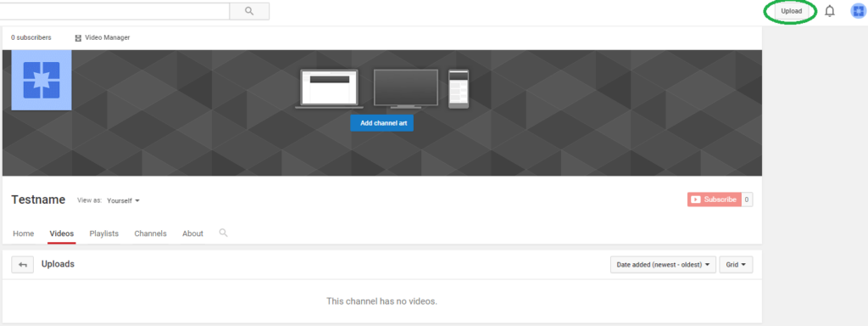Expand the View as Yourself dropdown
Screen dimensions: 868x326
pos(124,200)
